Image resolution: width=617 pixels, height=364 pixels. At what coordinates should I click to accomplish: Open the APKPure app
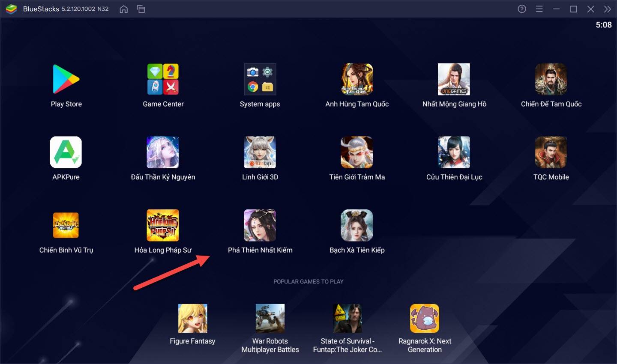click(66, 152)
